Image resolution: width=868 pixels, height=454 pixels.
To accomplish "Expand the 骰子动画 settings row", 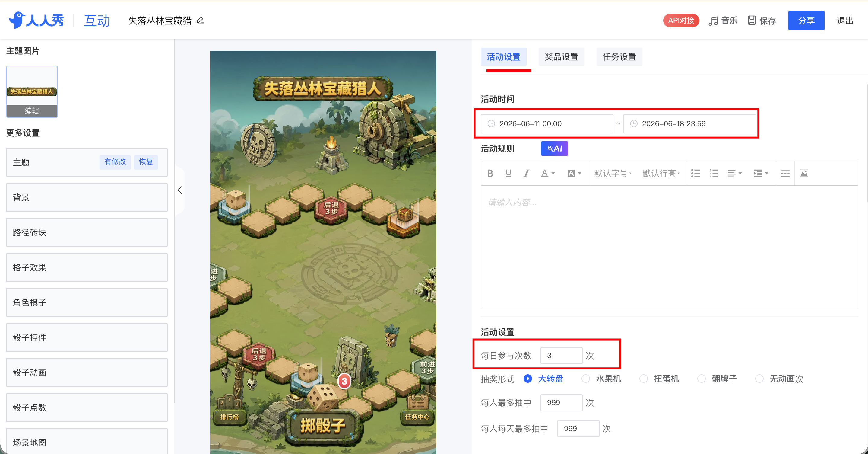I will pyautogui.click(x=87, y=373).
